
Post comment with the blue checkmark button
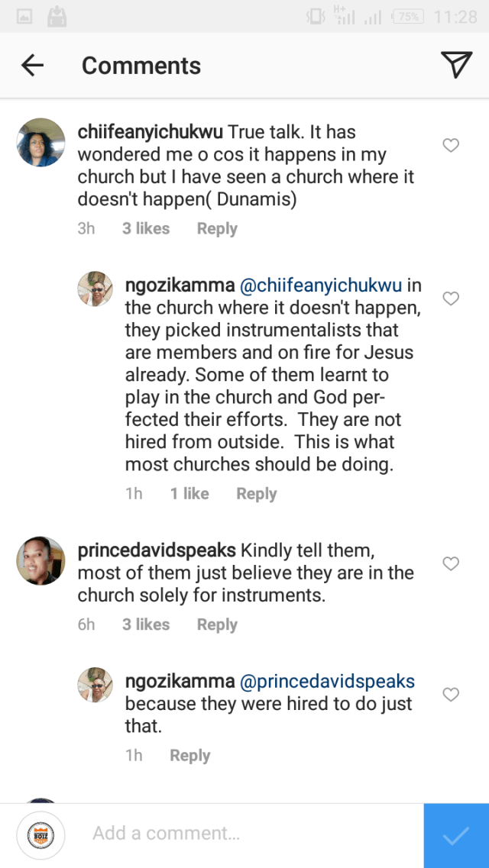click(x=456, y=835)
